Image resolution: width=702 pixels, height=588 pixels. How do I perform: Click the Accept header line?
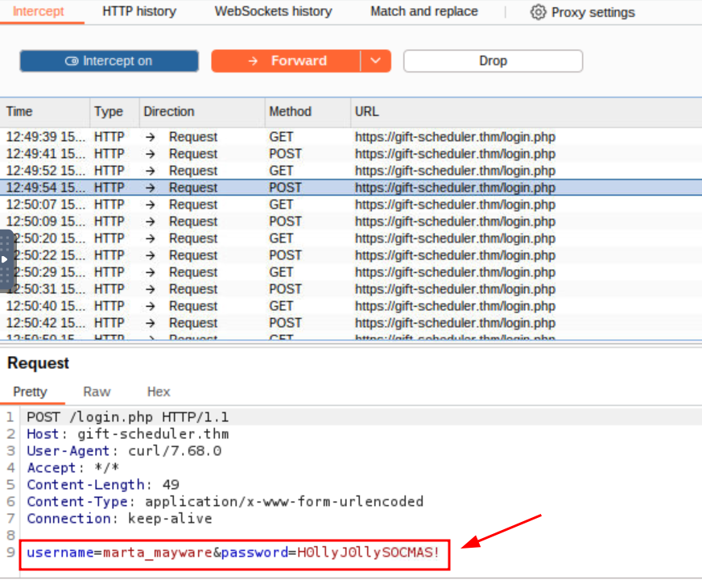(73, 468)
